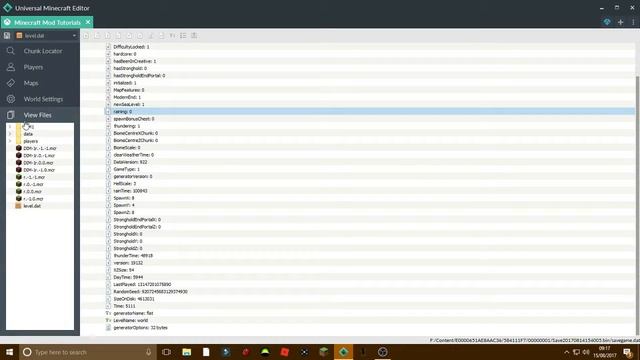This screenshot has height=360, width=640.
Task: Select the LevelName: world string tag
Action: click(131, 320)
